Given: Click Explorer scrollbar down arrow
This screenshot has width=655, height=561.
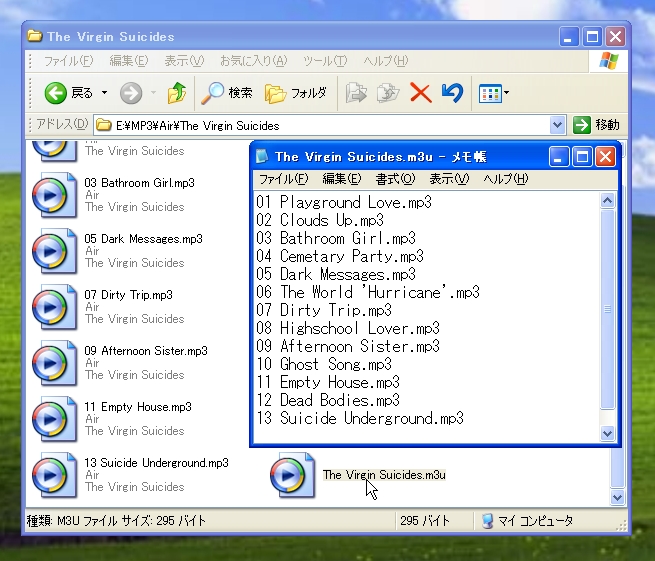Looking at the screenshot, I should pos(617,498).
